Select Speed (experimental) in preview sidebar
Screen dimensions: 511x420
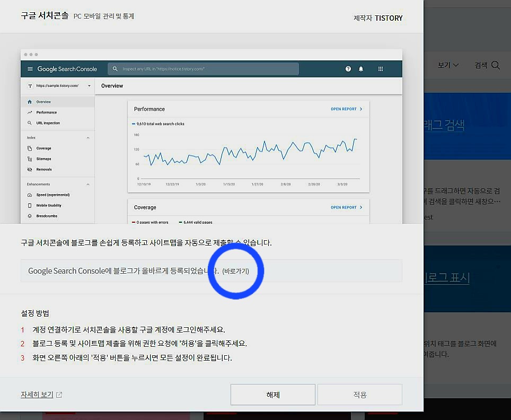tap(57, 195)
